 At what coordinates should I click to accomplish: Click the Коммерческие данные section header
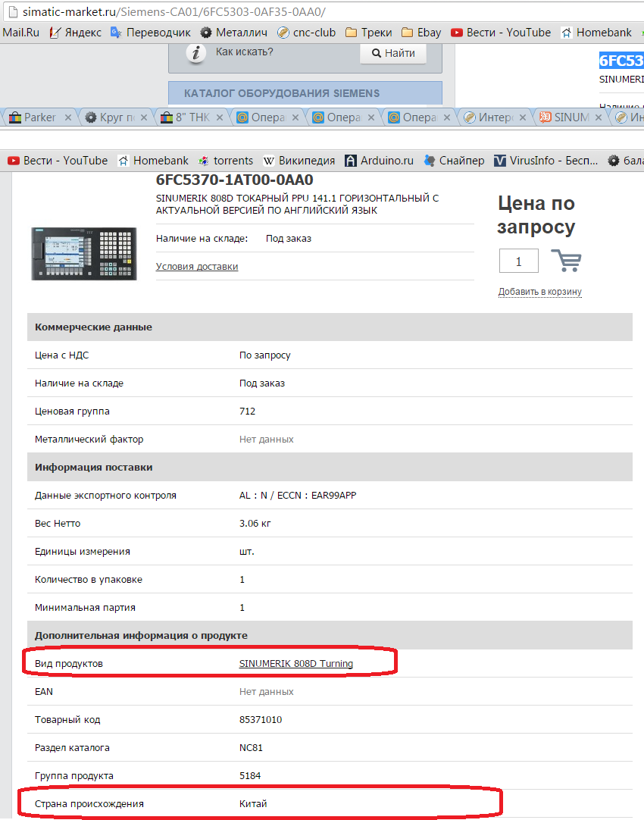[x=330, y=327]
